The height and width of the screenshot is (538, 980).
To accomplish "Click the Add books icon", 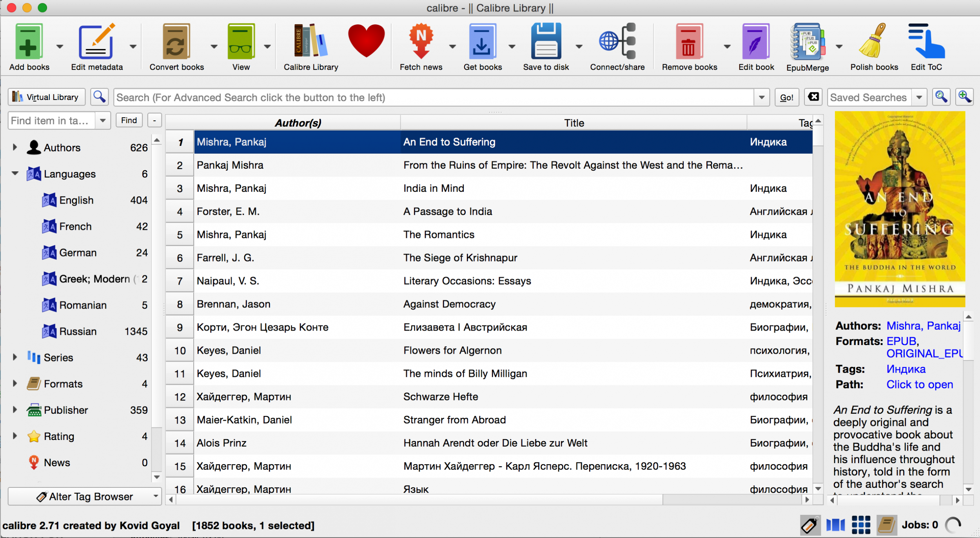I will coord(29,42).
